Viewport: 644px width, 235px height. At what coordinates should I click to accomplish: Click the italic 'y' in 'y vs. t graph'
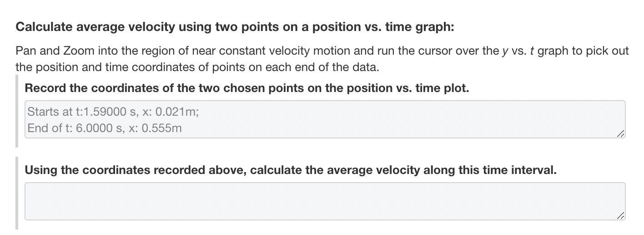(504, 51)
